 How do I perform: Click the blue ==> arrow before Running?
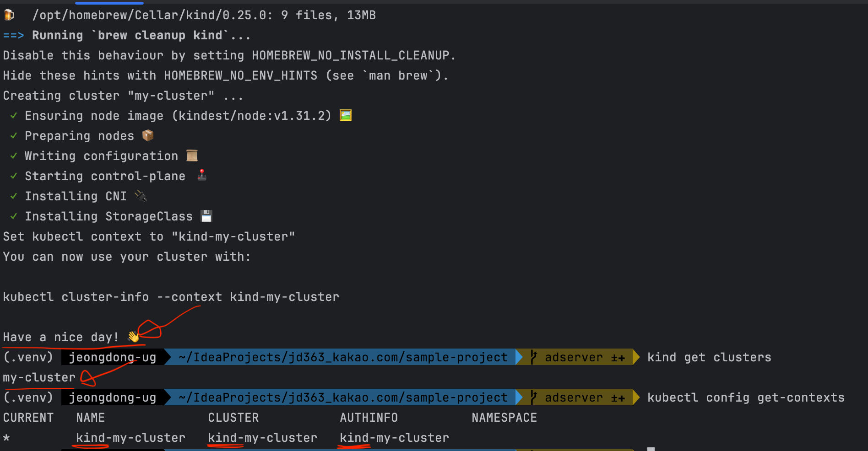14,35
